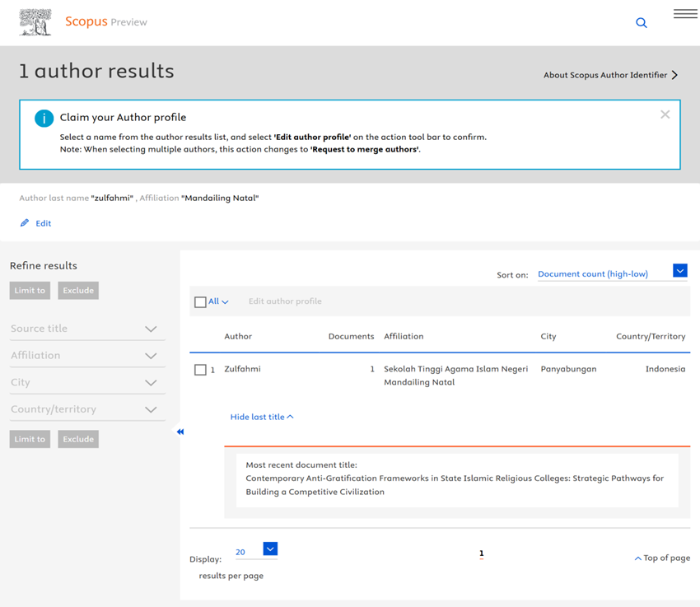Expand the Country/territory filter
Screen dimensions: 700x607
(x=151, y=409)
